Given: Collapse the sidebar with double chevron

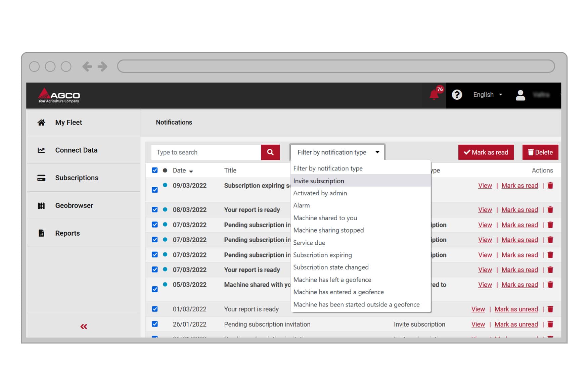Looking at the screenshot, I should (x=84, y=326).
